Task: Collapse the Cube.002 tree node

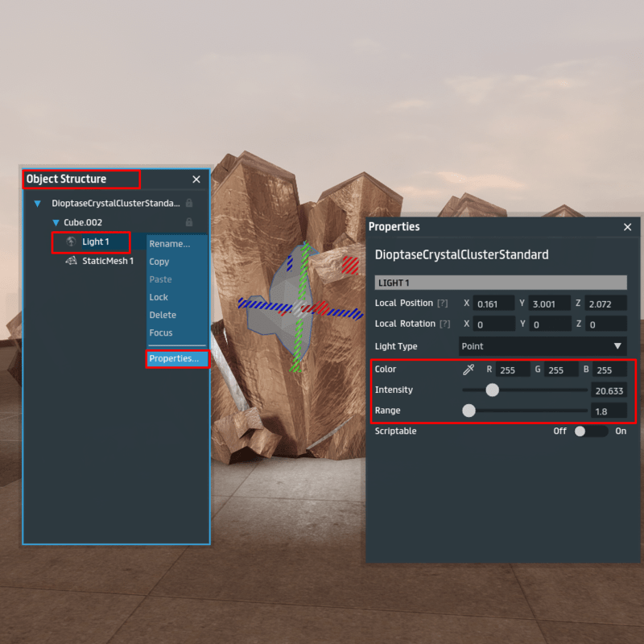Action: [x=56, y=222]
